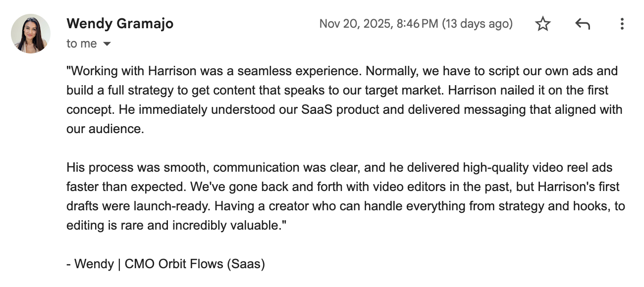The height and width of the screenshot is (287, 644).
Task: Click "His process was smooth" text
Action: tap(137, 167)
